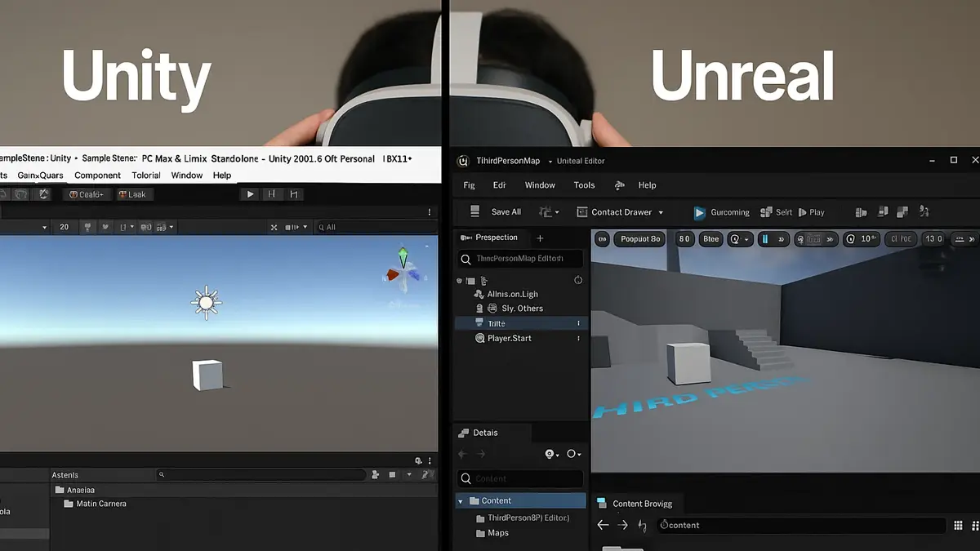980x551 pixels.
Task: Select Player.Start in the Unreal outliner
Action: [x=504, y=338]
